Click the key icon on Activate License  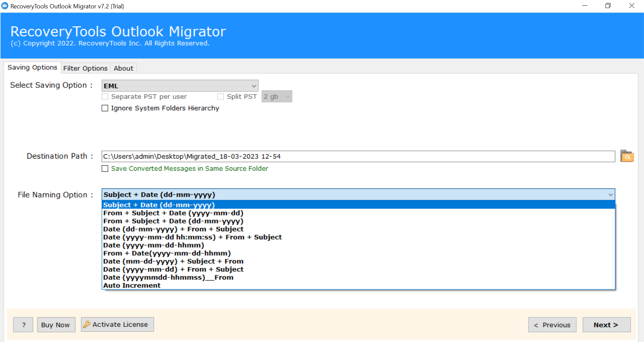click(87, 324)
